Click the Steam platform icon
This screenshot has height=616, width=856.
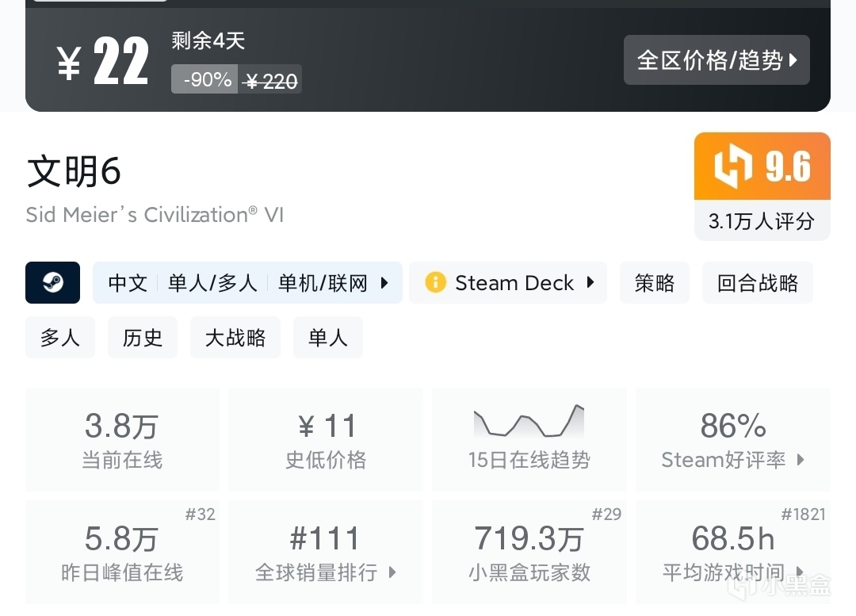[x=52, y=283]
